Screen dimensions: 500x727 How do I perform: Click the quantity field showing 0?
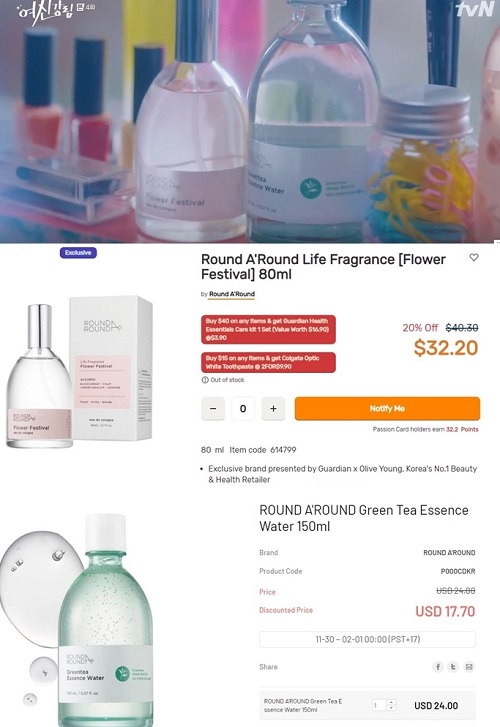coord(243,408)
